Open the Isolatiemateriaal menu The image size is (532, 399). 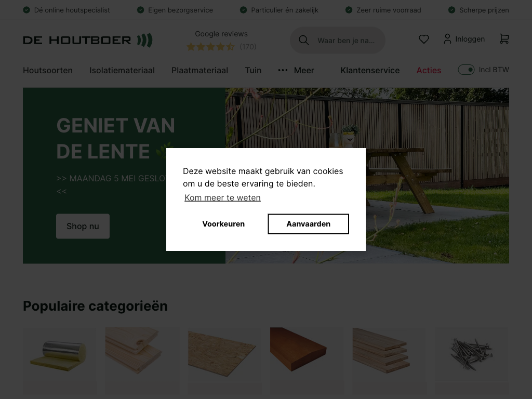[122, 70]
